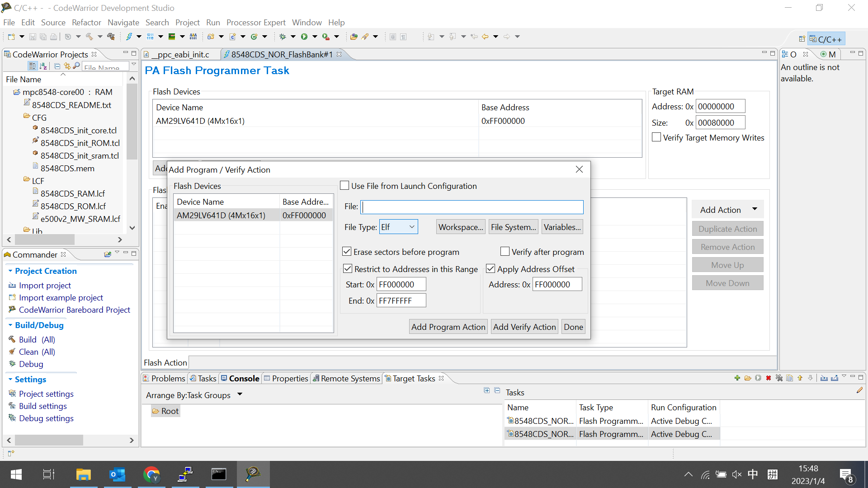Viewport: 868px width, 488px height.
Task: Click the Workspace... button
Action: (x=461, y=227)
